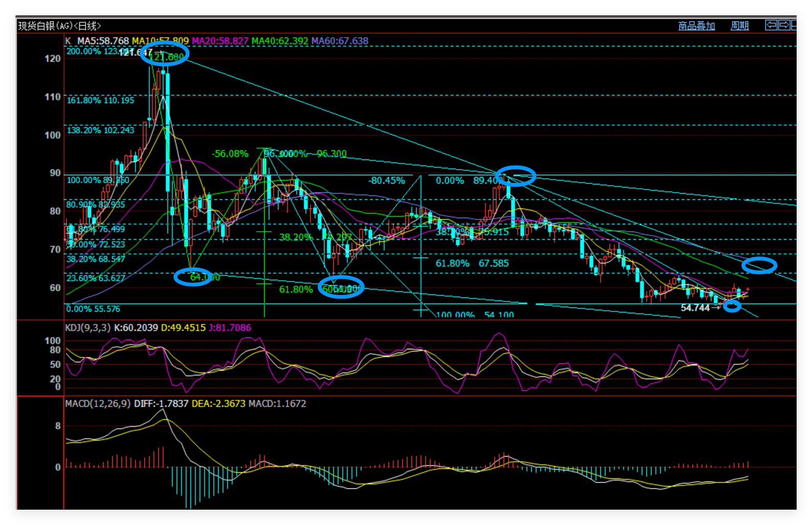This screenshot has height=525, width=812.
Task: Click the DIFF:-1.7837 value
Action: click(x=161, y=404)
